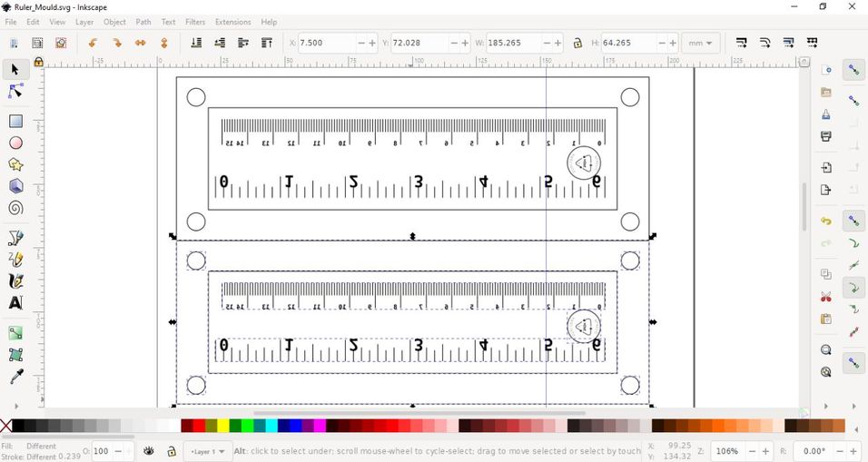Viewport: 868px width, 462px height.
Task: Select the Mesh gradient tool
Action: click(x=15, y=355)
